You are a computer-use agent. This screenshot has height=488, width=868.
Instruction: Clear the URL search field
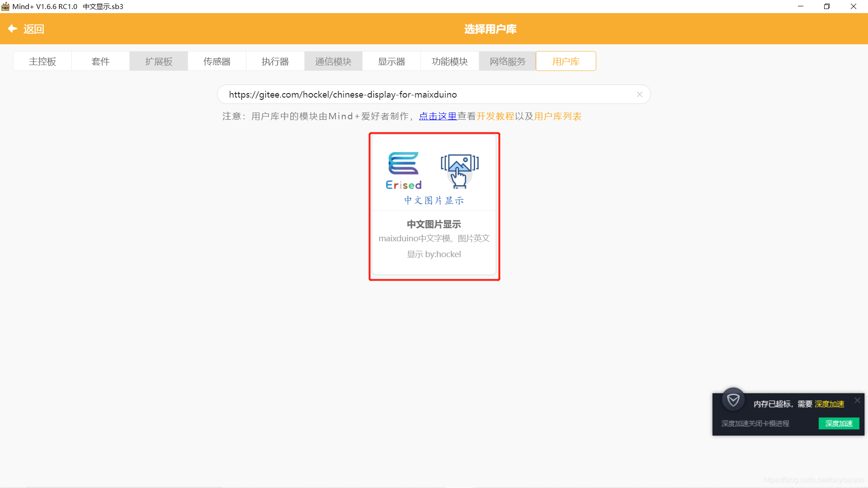click(x=639, y=94)
